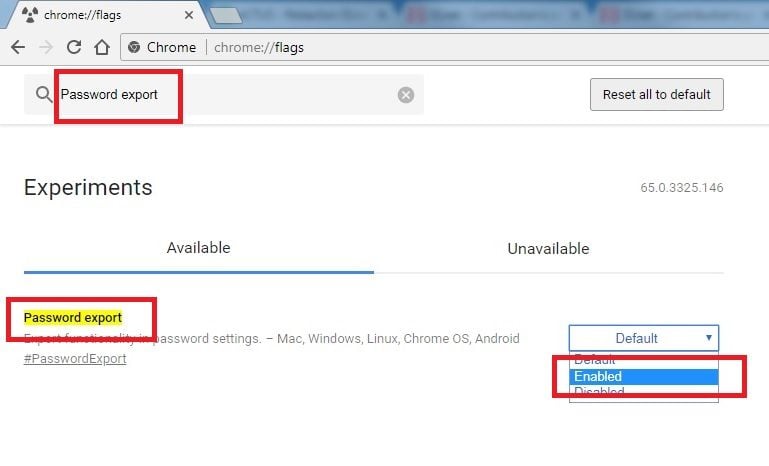Click the magnifier search icon

click(44, 94)
